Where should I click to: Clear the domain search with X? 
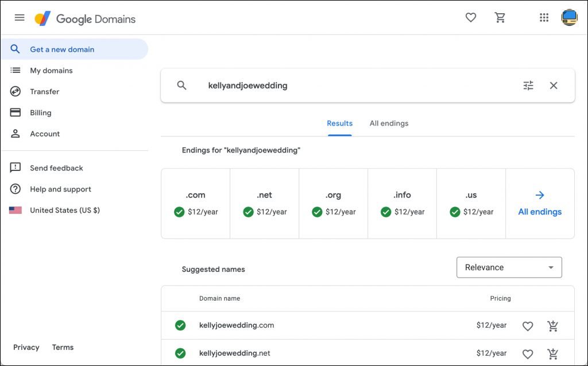click(x=554, y=85)
